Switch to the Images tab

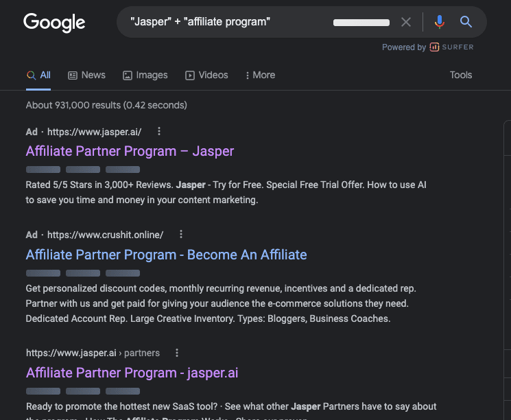pyautogui.click(x=145, y=75)
